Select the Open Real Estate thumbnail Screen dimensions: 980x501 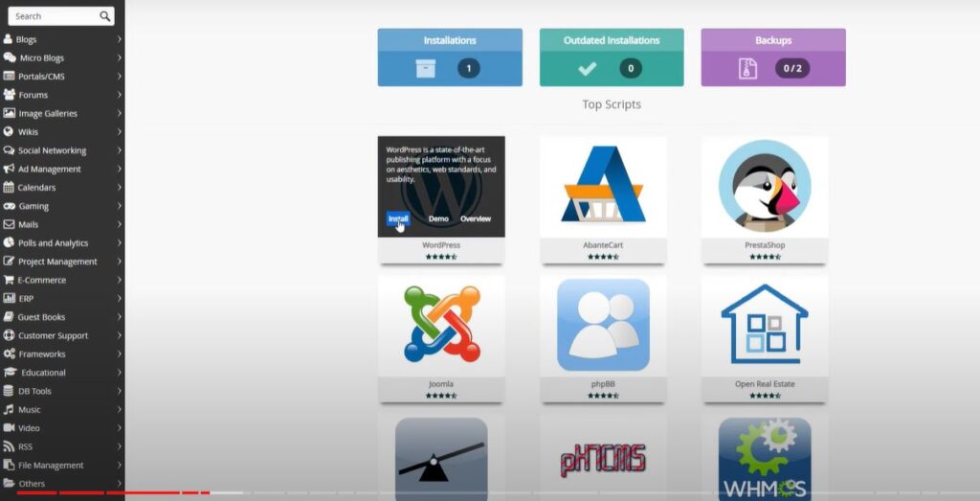tap(765, 326)
